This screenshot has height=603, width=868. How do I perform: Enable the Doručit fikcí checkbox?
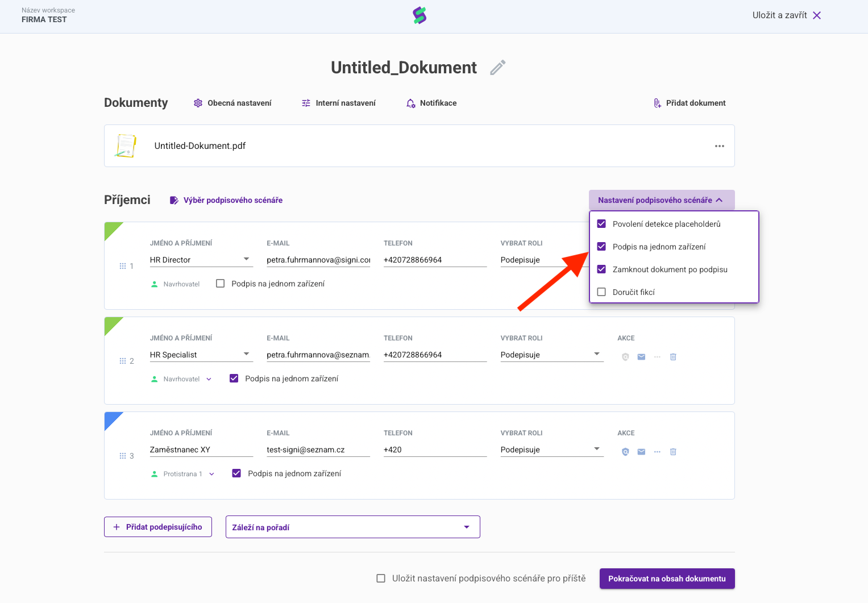tap(601, 292)
